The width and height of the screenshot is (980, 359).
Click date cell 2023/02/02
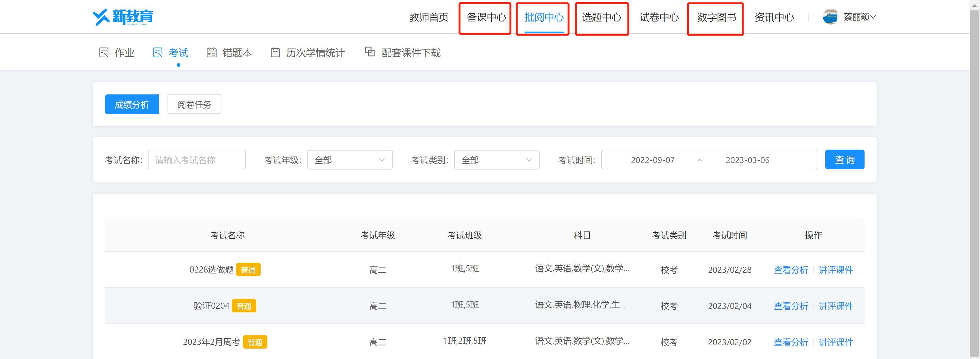729,342
